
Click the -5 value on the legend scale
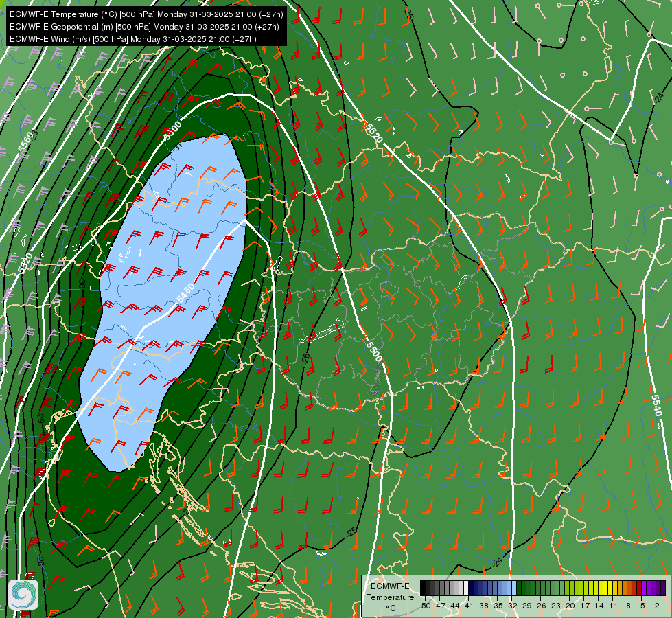click(x=641, y=606)
